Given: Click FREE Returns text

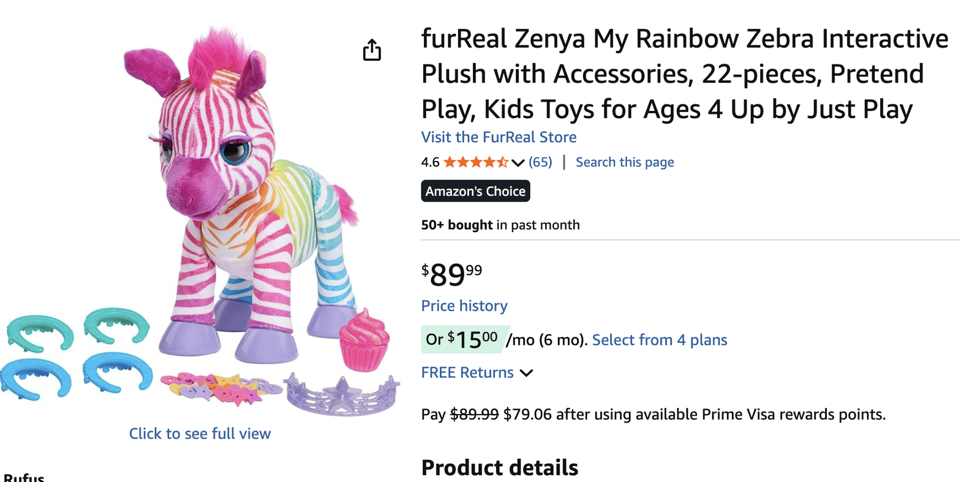Looking at the screenshot, I should (467, 372).
